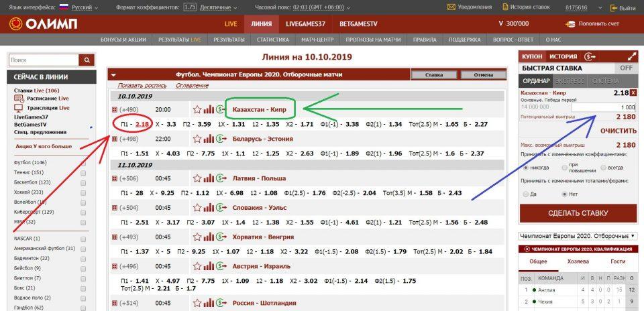Tick the Футбол (1146) checkbox

click(83, 162)
